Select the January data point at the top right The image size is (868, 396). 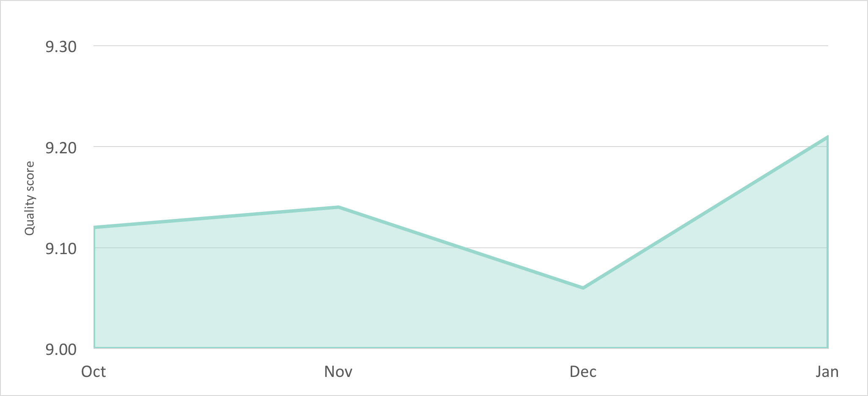pos(827,137)
